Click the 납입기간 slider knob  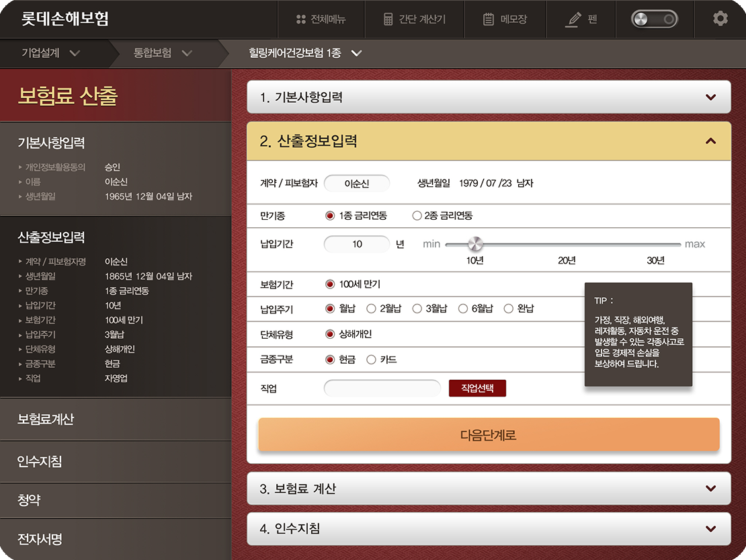coord(474,243)
